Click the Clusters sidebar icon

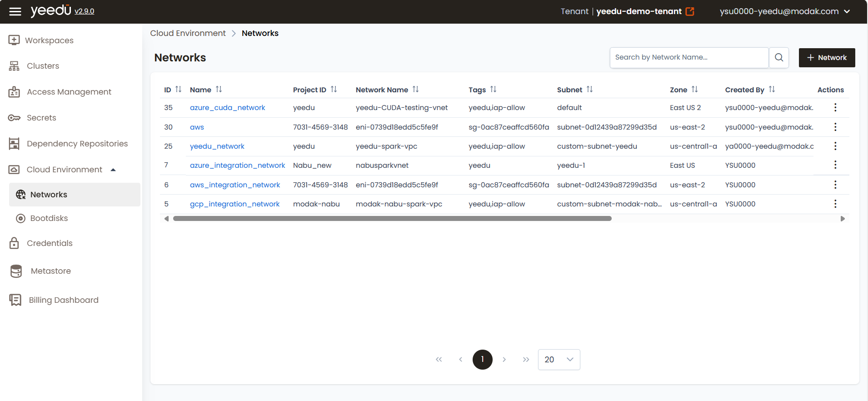point(14,66)
